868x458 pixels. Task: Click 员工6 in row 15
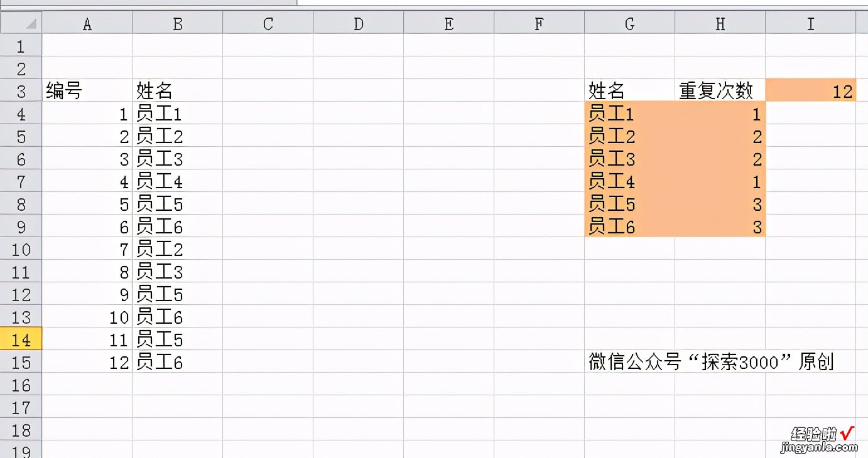tap(178, 362)
